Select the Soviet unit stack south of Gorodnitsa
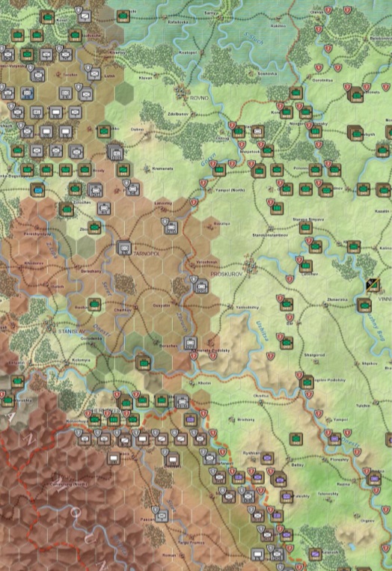Image resolution: width=392 pixels, height=571 pixels. click(356, 95)
